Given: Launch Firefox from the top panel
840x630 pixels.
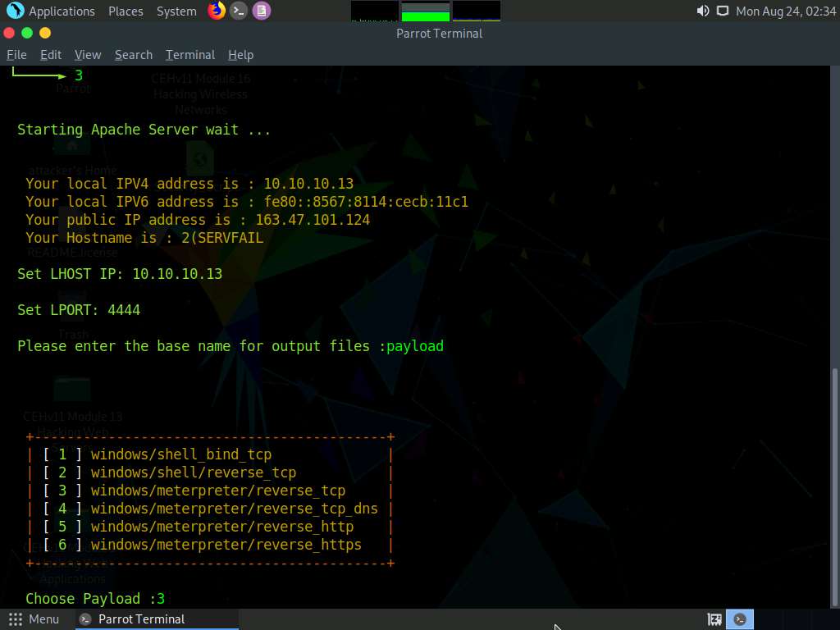Looking at the screenshot, I should pyautogui.click(x=217, y=11).
